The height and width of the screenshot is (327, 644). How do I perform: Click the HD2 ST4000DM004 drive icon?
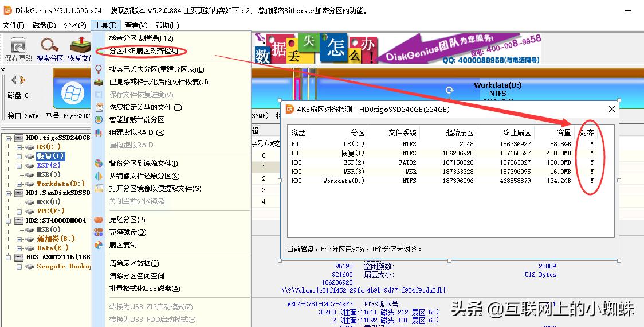point(19,220)
